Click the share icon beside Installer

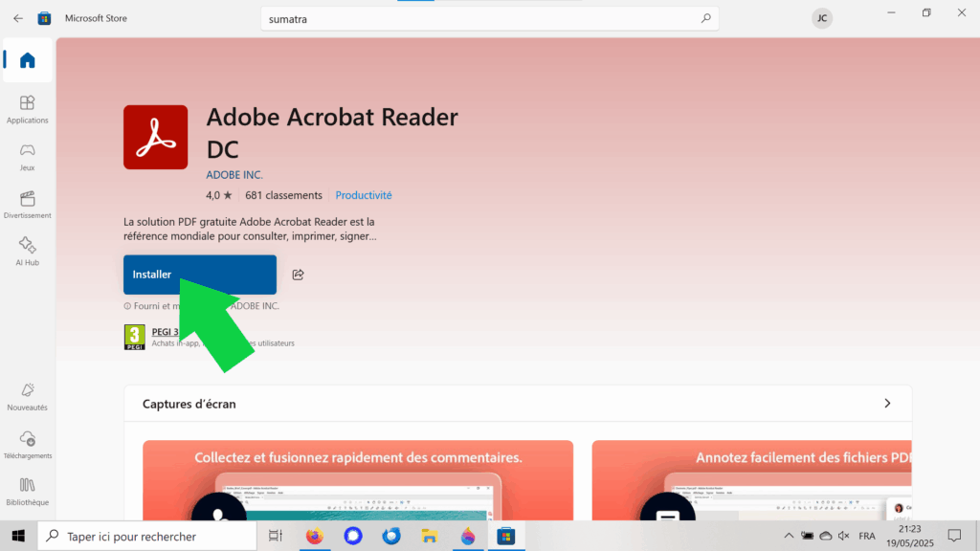pos(298,275)
